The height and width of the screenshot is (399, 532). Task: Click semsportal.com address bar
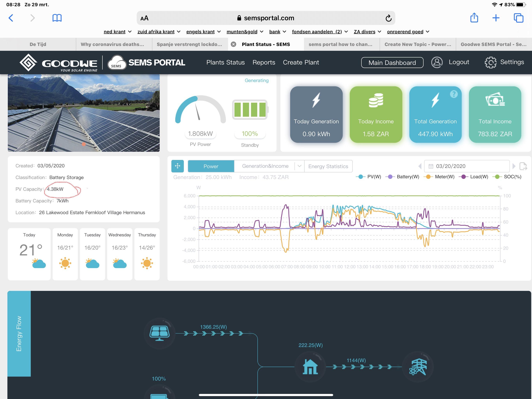point(266,18)
